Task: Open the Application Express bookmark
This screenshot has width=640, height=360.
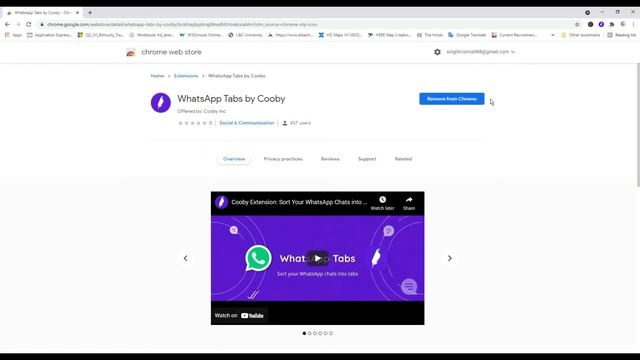Action: pyautogui.click(x=49, y=35)
